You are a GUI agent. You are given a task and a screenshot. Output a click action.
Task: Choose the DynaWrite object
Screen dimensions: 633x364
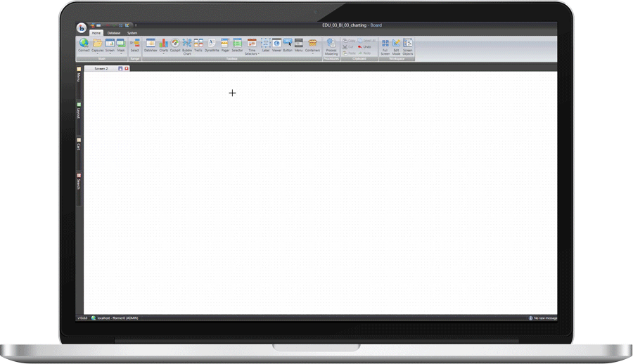212,45
